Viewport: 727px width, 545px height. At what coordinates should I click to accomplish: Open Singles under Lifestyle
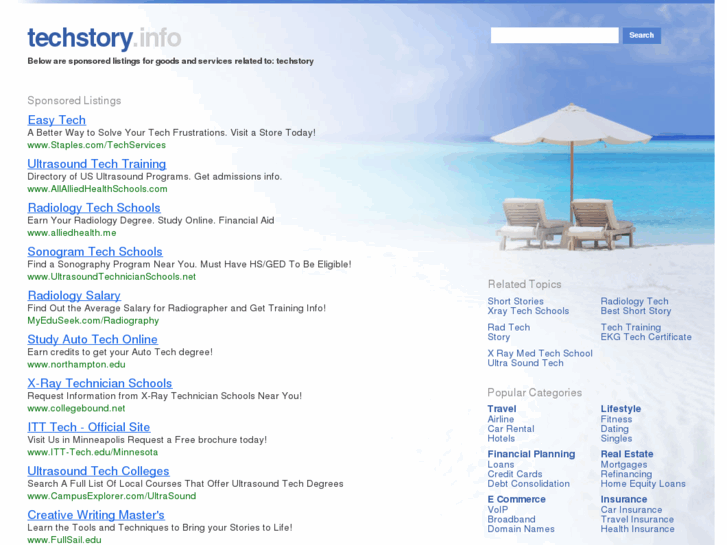tap(616, 439)
